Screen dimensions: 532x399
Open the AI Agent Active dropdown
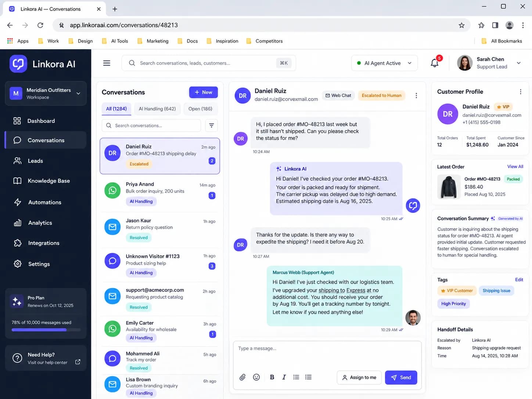click(x=384, y=63)
